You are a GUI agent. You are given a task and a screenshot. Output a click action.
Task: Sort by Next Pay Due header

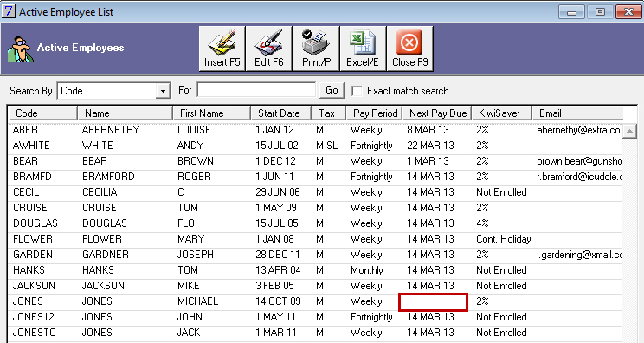click(x=437, y=113)
